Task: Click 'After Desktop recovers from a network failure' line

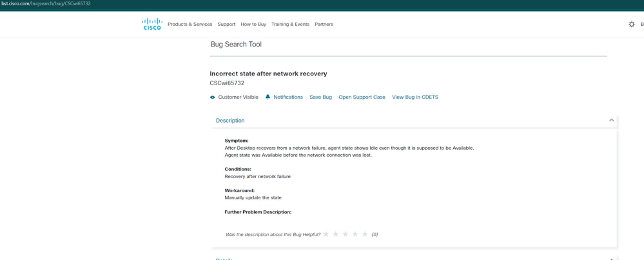Action: 349,148
